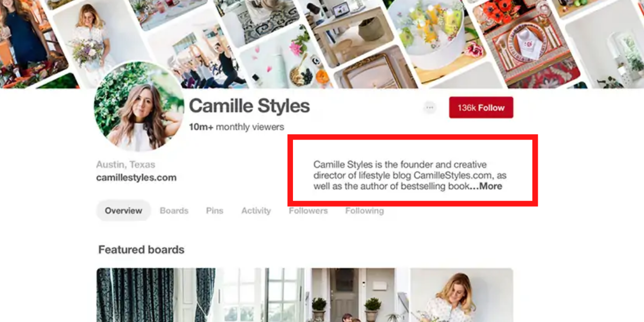Viewport: 644px width, 322px height.
Task: Click the red 136k Follow button
Action: click(481, 107)
